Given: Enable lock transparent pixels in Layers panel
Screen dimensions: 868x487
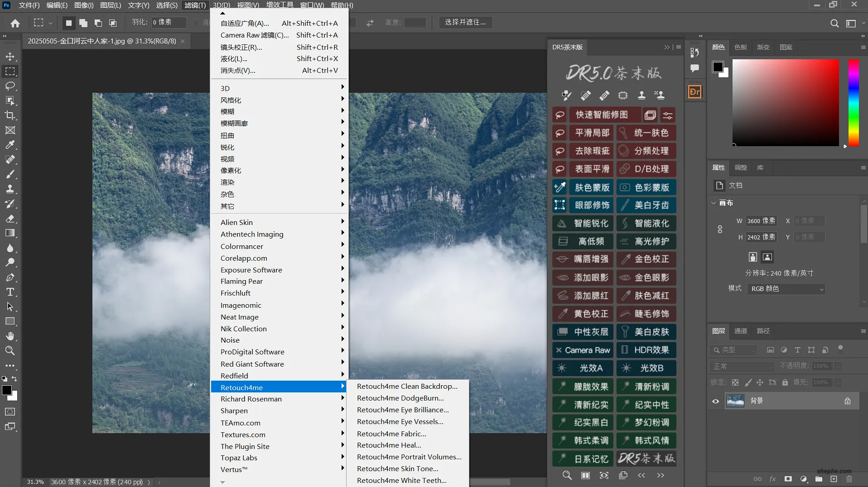Looking at the screenshot, I should (735, 382).
